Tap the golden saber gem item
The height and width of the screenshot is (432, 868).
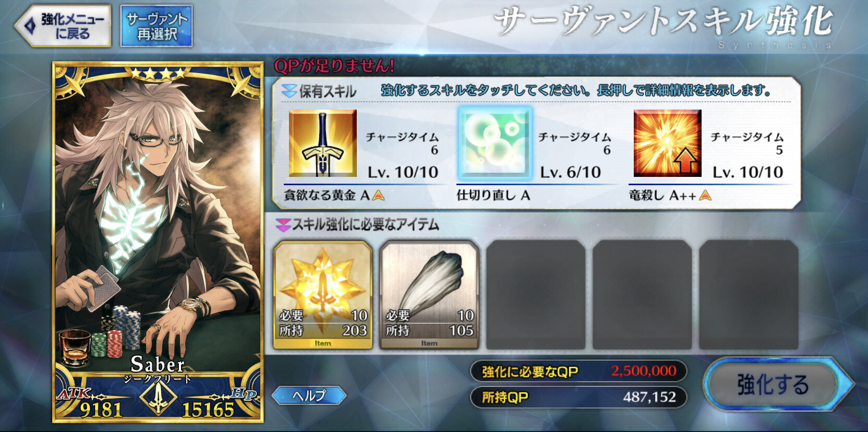pyautogui.click(x=323, y=295)
